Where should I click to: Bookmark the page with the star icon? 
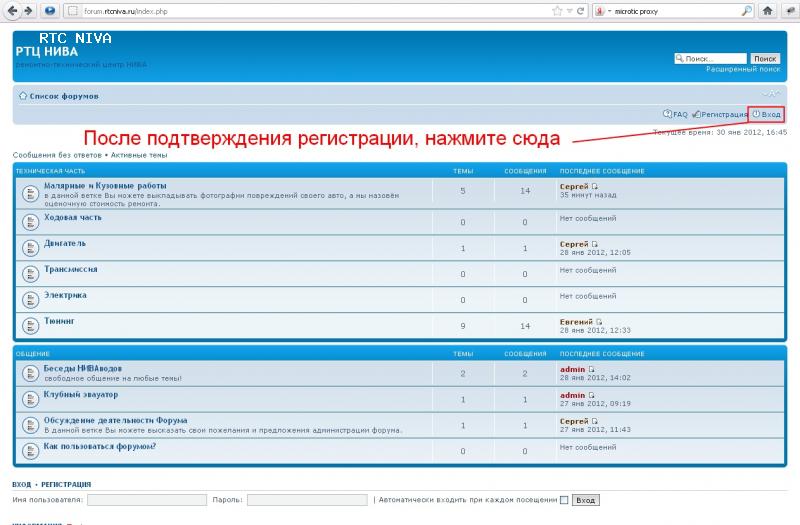tap(557, 11)
